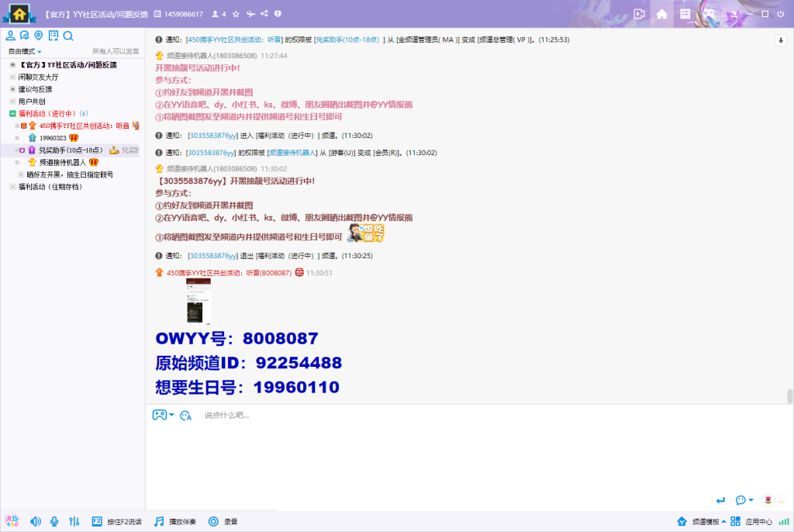Click the chat refresh bubble icon in sidebar
Viewport: 794px width, 532px height.
24,36
